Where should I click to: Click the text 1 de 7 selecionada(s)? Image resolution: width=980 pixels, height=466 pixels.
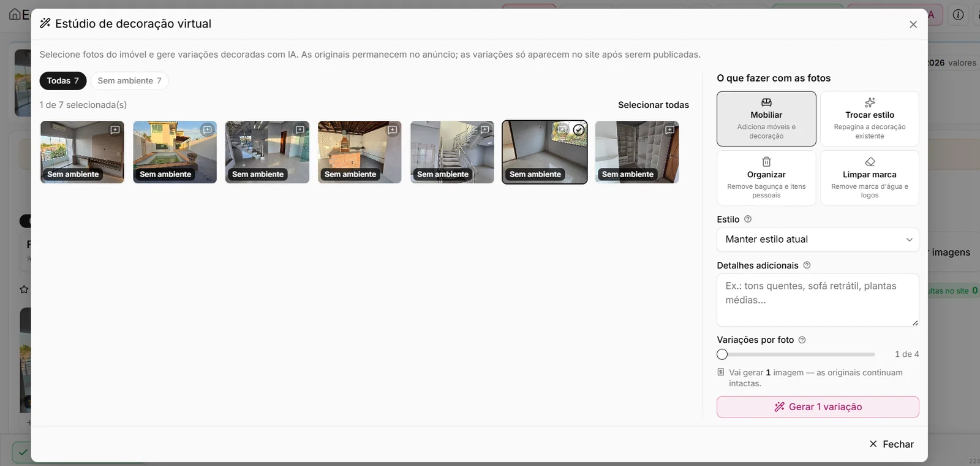click(x=83, y=105)
